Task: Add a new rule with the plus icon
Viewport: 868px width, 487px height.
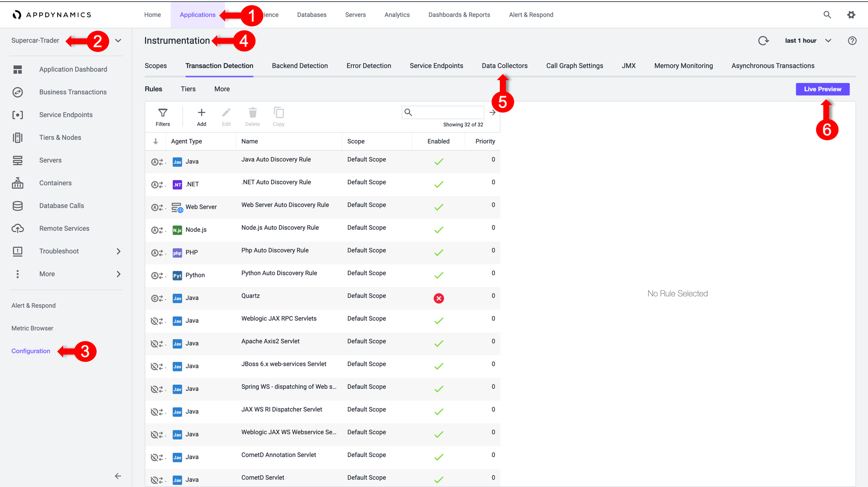Action: (201, 117)
